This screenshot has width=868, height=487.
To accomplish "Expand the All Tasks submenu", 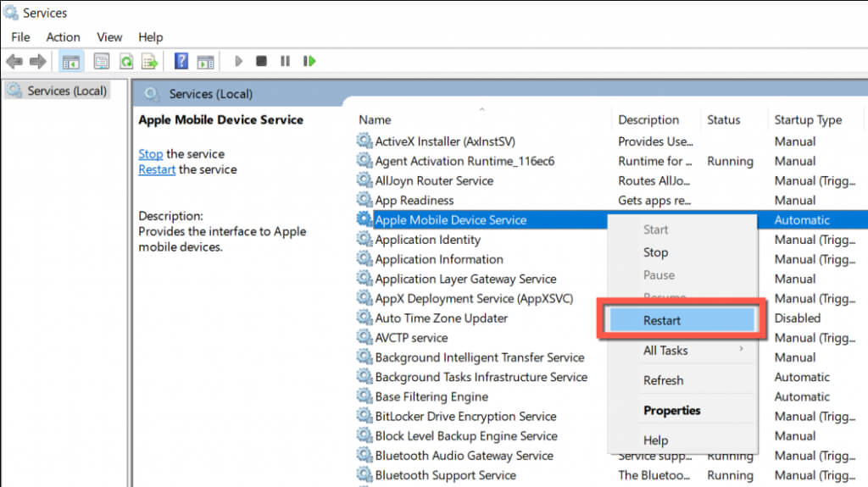I will [x=665, y=351].
